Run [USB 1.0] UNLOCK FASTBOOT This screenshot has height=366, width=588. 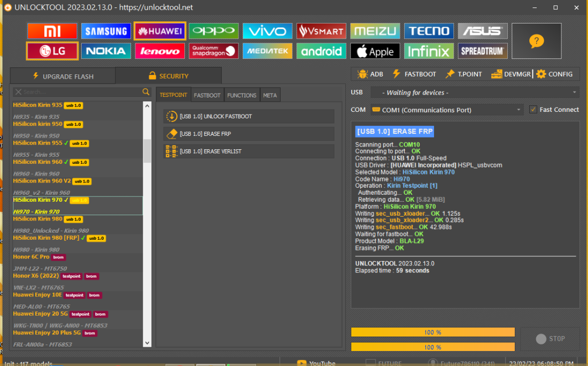249,116
